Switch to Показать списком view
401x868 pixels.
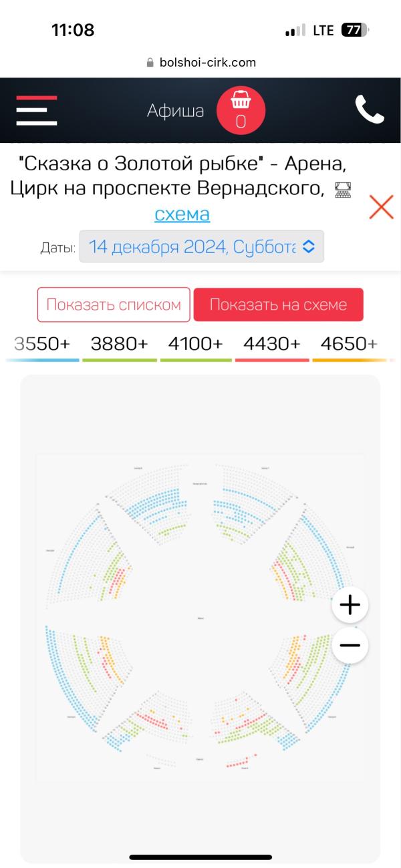[x=114, y=305]
